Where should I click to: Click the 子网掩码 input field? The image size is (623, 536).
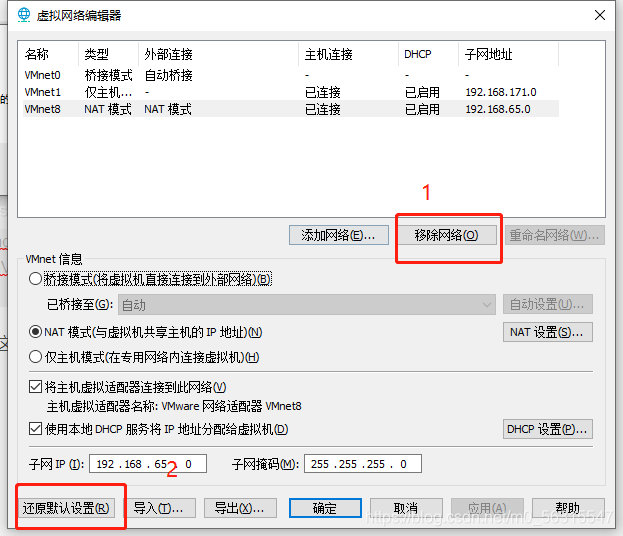363,464
